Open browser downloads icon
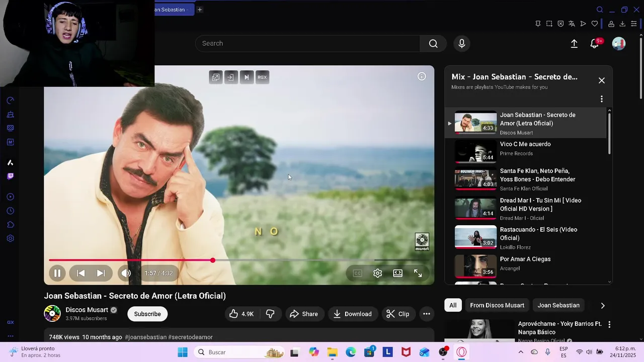The height and width of the screenshot is (362, 644). tap(622, 24)
